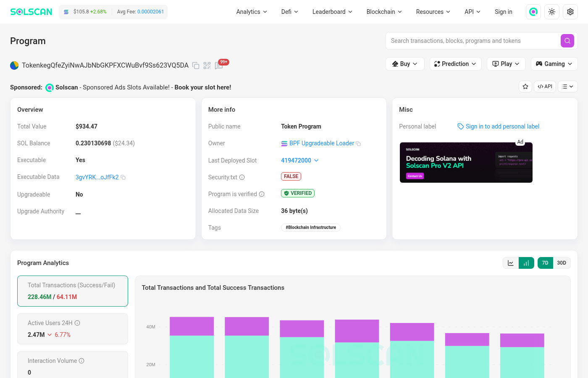This screenshot has height=378, width=588.
Task: Click the magenta search button
Action: [x=567, y=41]
